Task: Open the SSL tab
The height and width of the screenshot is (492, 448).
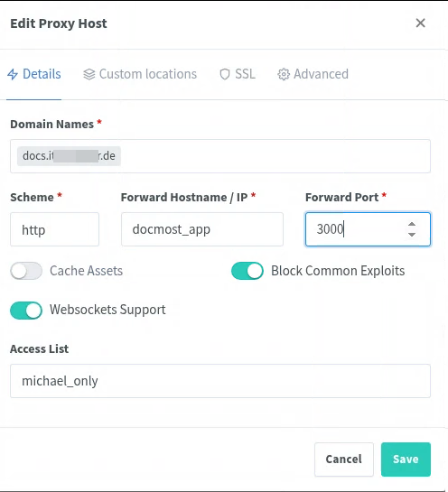Action: point(238,74)
